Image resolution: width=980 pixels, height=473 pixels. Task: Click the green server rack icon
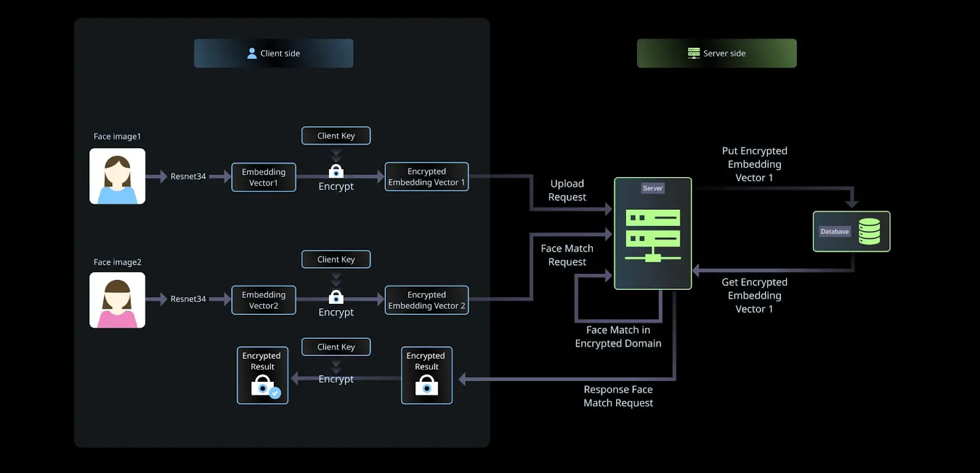653,235
